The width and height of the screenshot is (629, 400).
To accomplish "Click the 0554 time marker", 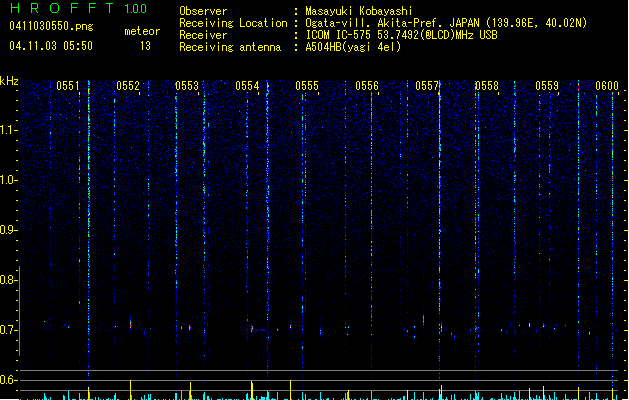I will pyautogui.click(x=247, y=86).
